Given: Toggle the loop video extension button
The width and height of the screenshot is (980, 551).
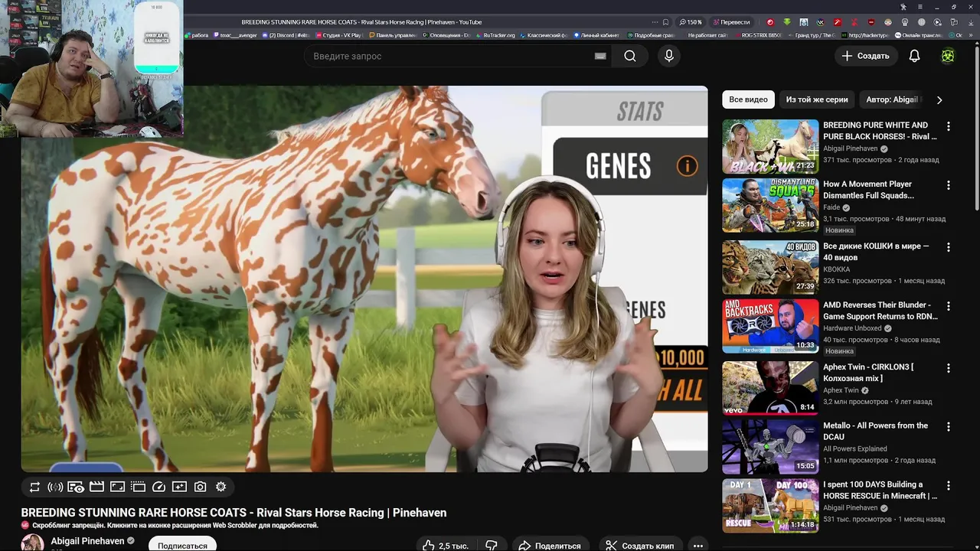Looking at the screenshot, I should coord(34,487).
